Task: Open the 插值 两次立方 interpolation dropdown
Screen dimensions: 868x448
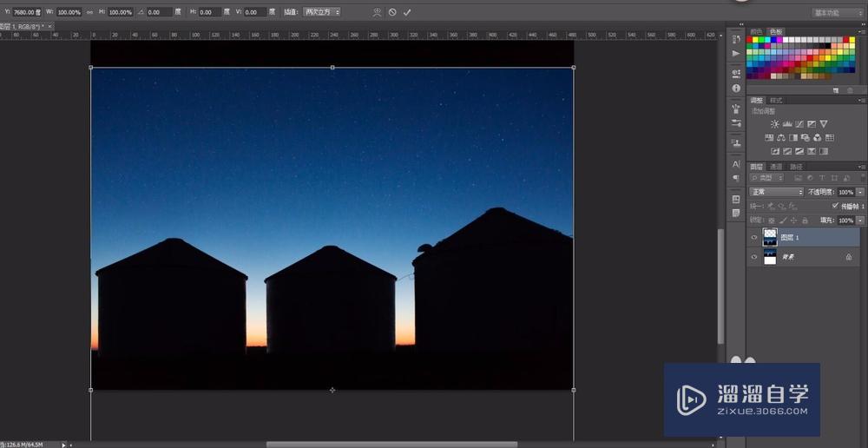Action: click(x=322, y=12)
